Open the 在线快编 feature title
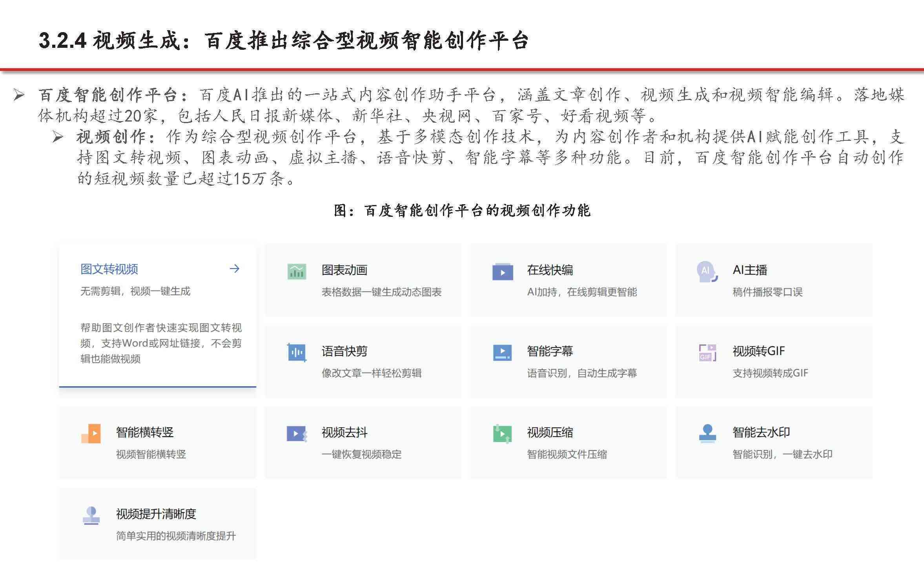924x581 pixels. (550, 270)
